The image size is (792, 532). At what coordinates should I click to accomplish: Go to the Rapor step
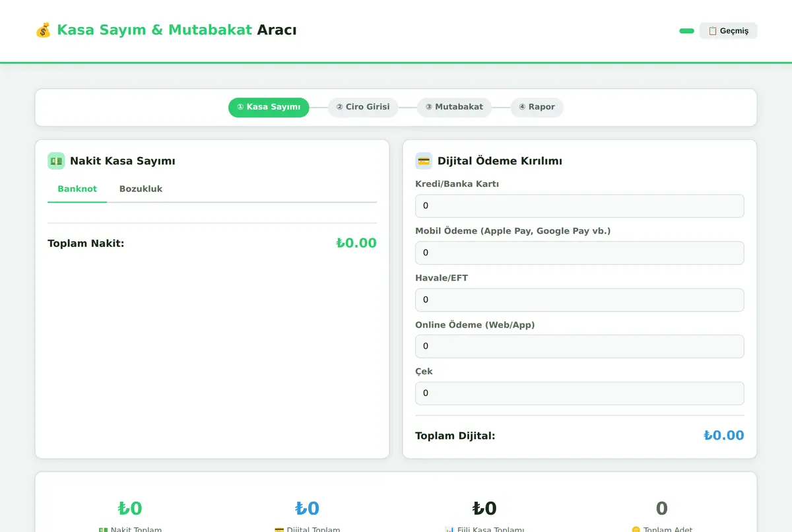[537, 107]
